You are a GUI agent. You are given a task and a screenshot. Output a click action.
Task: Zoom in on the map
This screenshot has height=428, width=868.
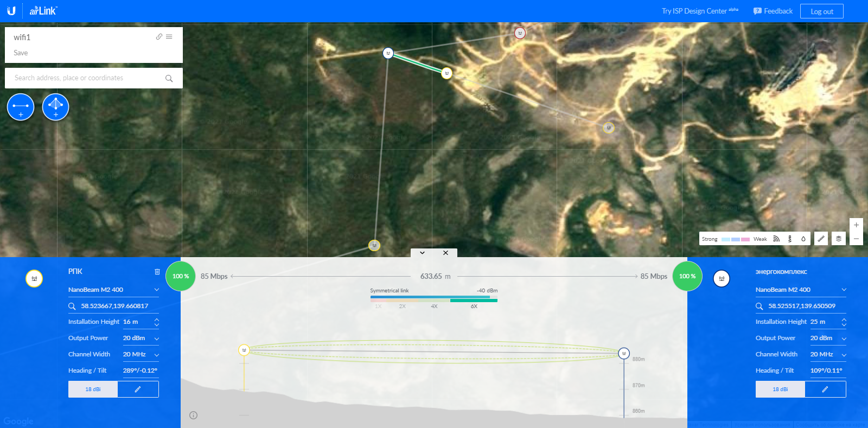tap(856, 225)
